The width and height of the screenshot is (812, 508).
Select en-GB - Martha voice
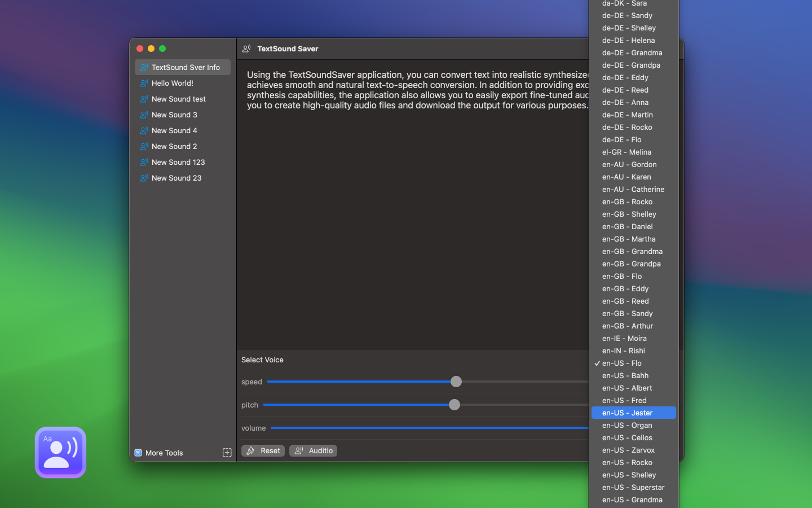click(634, 239)
